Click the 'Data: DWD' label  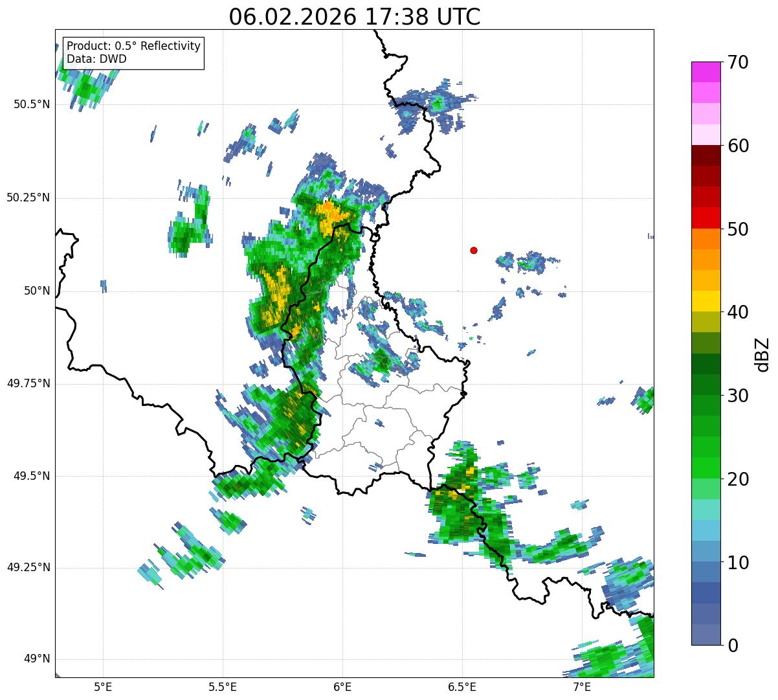(97, 59)
